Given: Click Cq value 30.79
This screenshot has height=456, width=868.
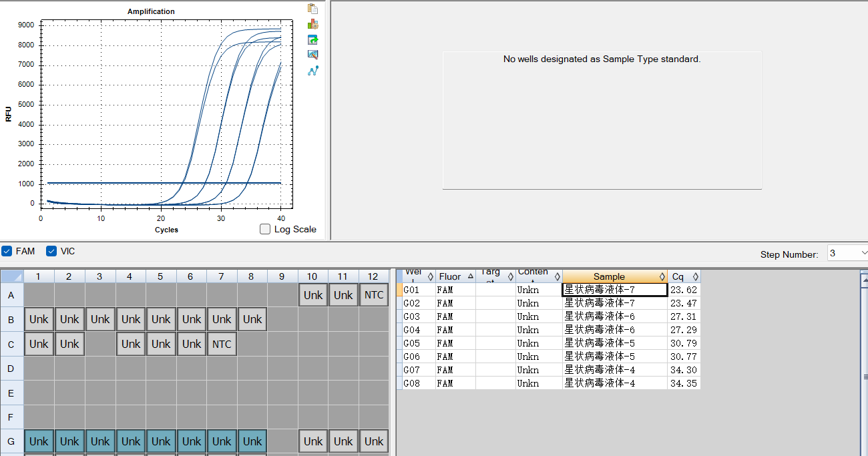Looking at the screenshot, I should pyautogui.click(x=684, y=343).
